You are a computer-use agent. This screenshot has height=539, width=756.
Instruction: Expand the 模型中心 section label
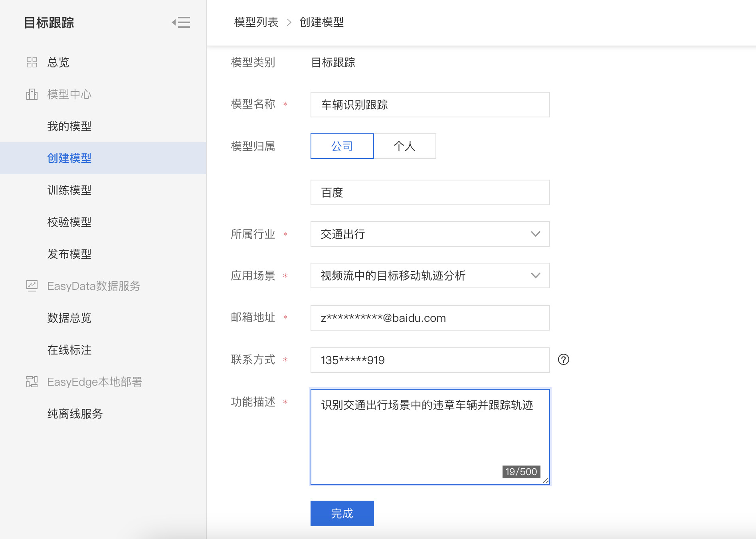[69, 94]
